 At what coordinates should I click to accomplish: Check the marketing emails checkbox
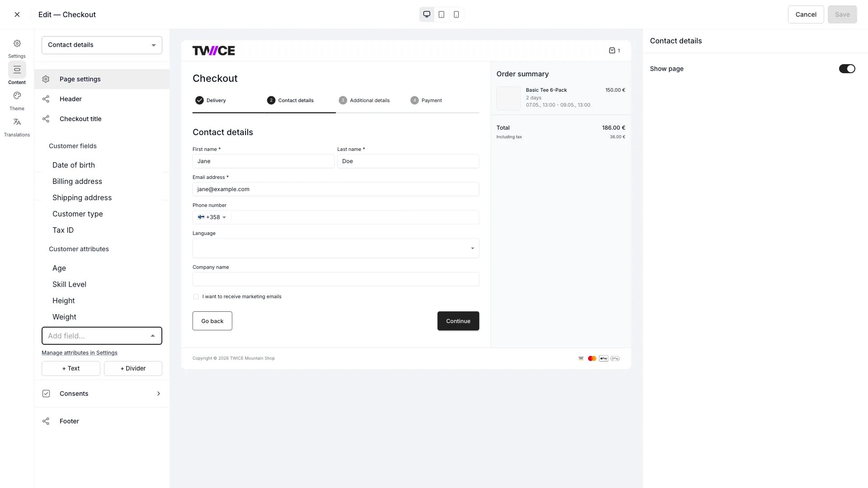(x=196, y=297)
